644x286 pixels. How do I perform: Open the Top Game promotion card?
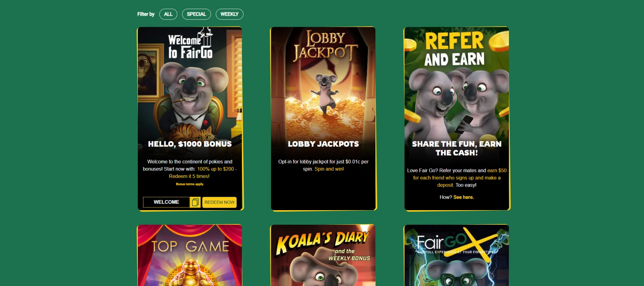[x=190, y=255]
